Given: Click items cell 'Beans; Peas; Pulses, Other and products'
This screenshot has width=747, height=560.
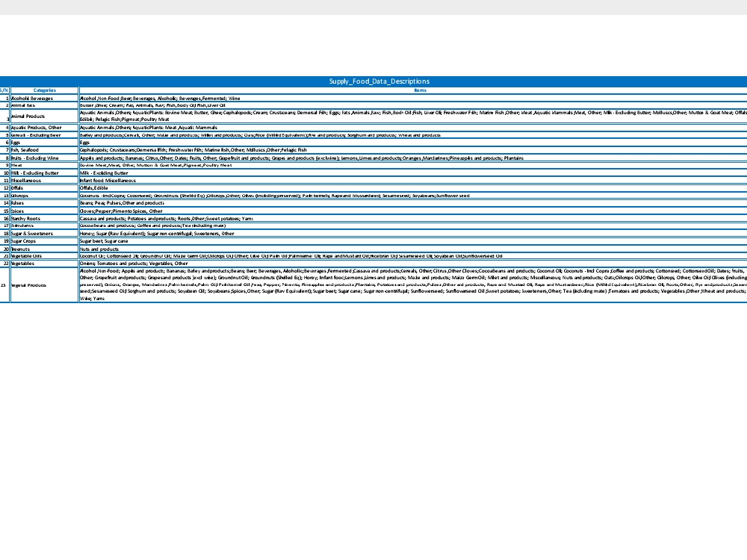Looking at the screenshot, I should pos(413,203).
